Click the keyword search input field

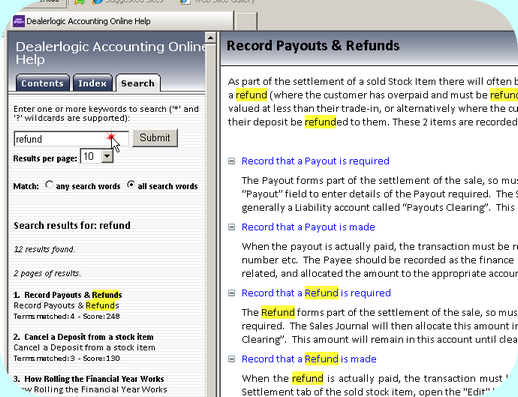(71, 139)
